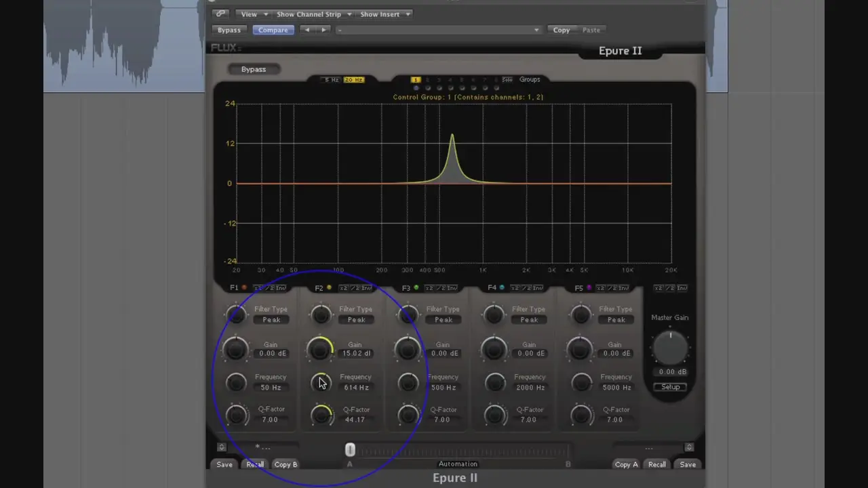
Task: Go to previous preset arrow
Action: point(307,30)
